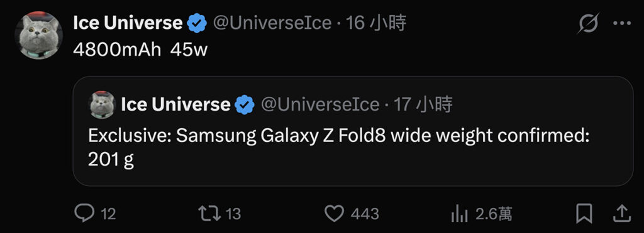Open the @UniverseIce handle beside 16 小時

[272, 23]
